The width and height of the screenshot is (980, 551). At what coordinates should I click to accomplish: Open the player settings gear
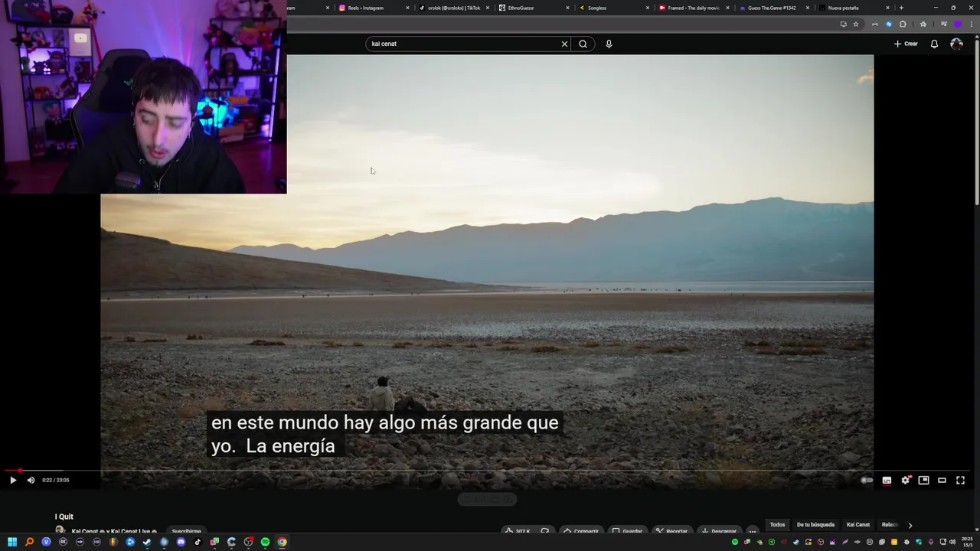[x=905, y=480]
